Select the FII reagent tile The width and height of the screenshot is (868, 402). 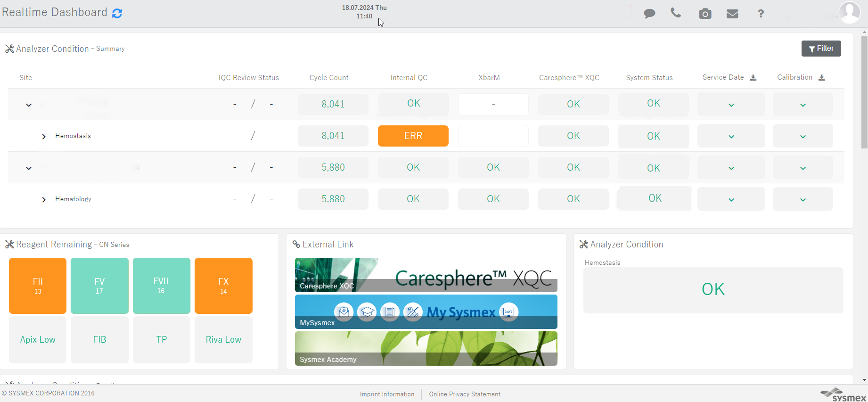(x=38, y=286)
